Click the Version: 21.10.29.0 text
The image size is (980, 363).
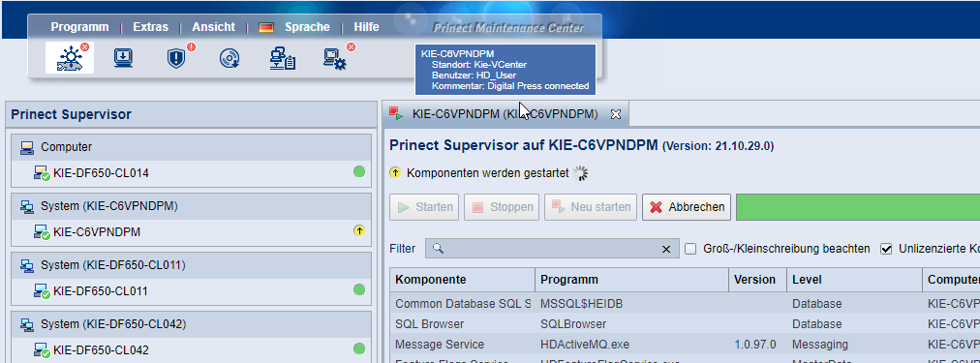pyautogui.click(x=719, y=146)
